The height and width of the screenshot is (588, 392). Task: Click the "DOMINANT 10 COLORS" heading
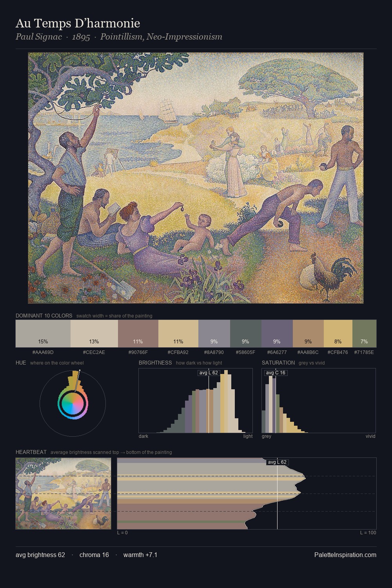pyautogui.click(x=44, y=316)
